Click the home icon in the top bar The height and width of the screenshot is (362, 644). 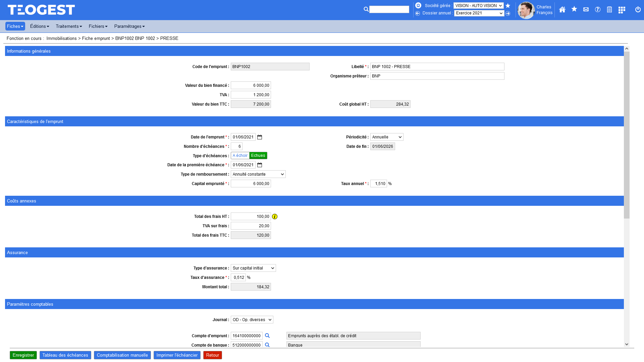tap(562, 10)
